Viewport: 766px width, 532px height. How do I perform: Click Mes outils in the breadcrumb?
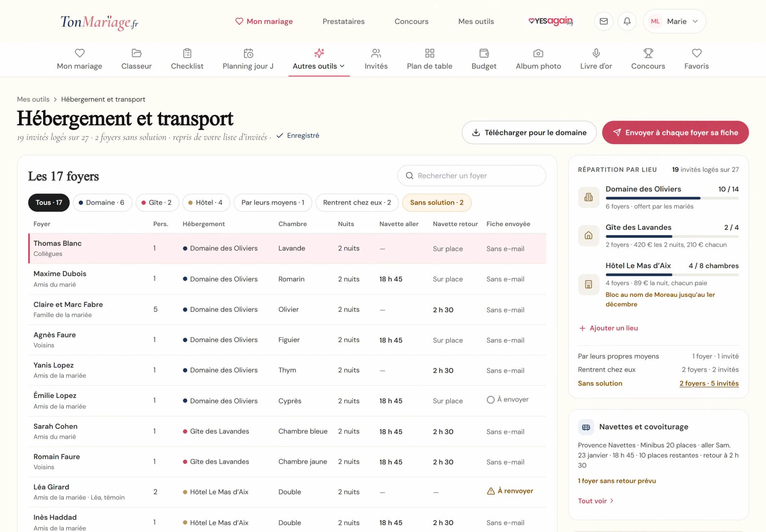tap(33, 99)
